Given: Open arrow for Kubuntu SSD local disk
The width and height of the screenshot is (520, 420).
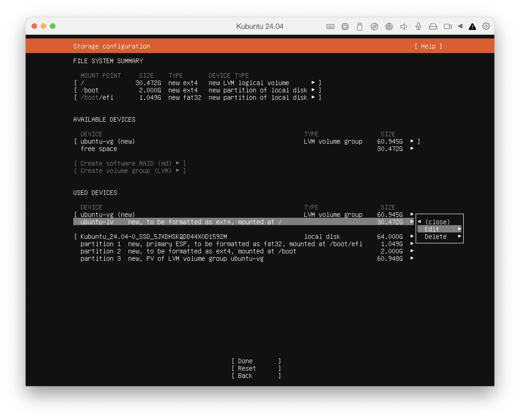Looking at the screenshot, I should pos(412,236).
